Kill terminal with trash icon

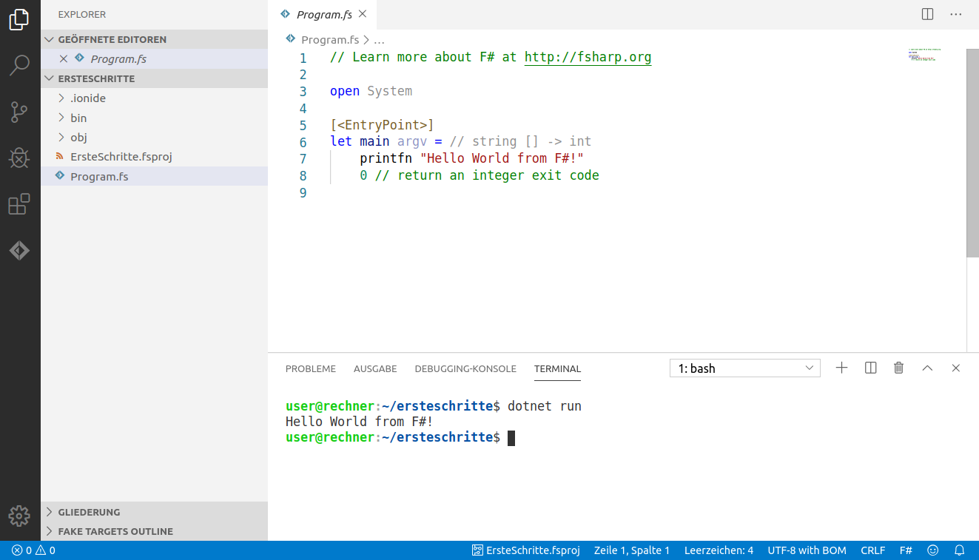(898, 368)
